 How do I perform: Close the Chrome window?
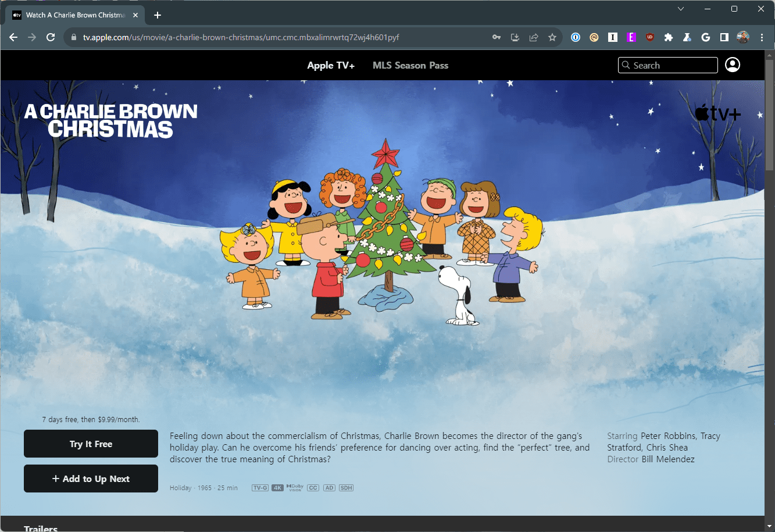point(761,9)
